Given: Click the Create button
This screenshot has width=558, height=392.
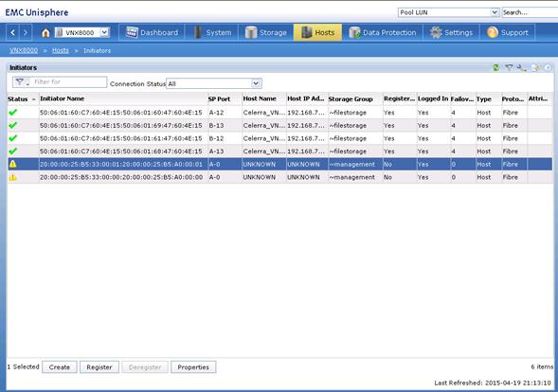Looking at the screenshot, I should tap(60, 367).
